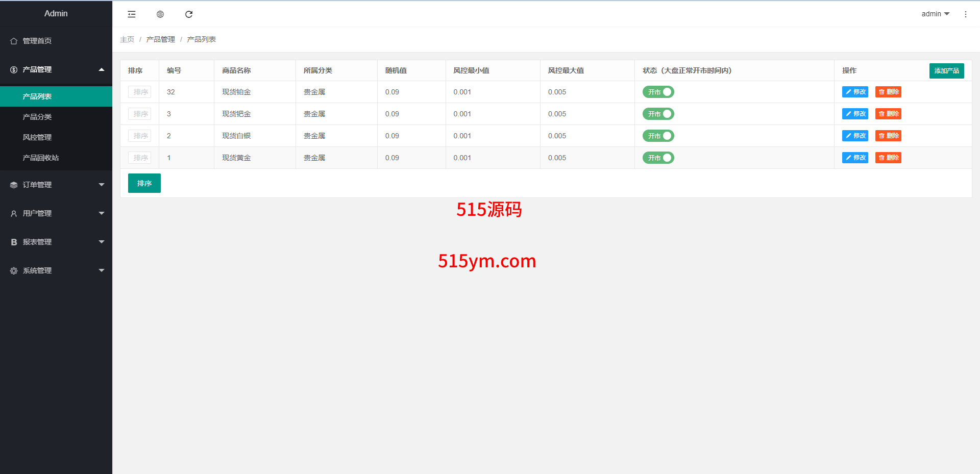The height and width of the screenshot is (474, 980).
Task: Click the globe website icon in header
Action: (x=160, y=14)
